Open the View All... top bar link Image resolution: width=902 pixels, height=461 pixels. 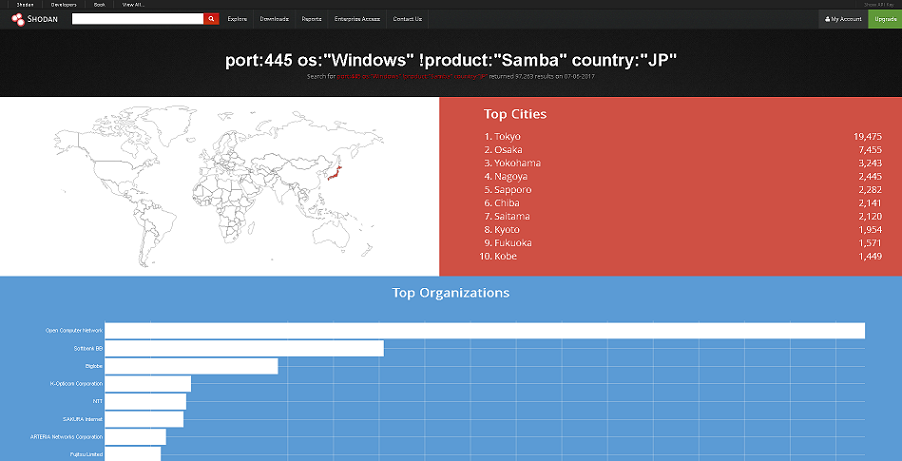click(x=133, y=5)
